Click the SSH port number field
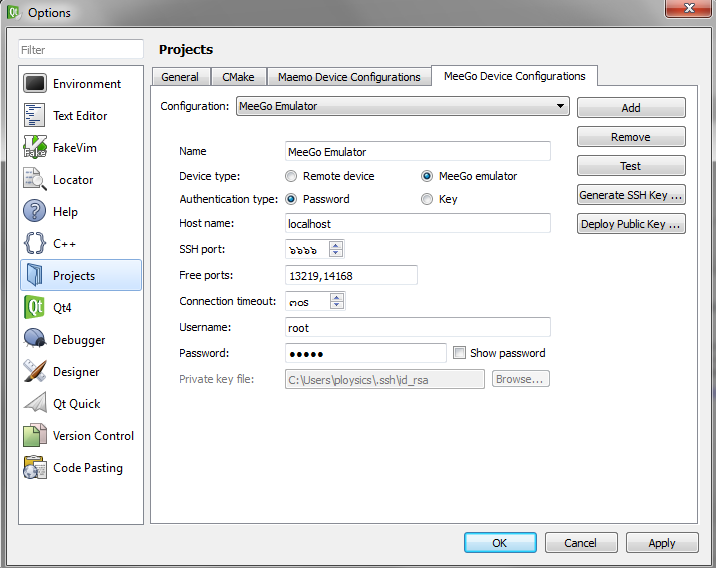Viewport: 716px width, 568px height. coord(307,249)
